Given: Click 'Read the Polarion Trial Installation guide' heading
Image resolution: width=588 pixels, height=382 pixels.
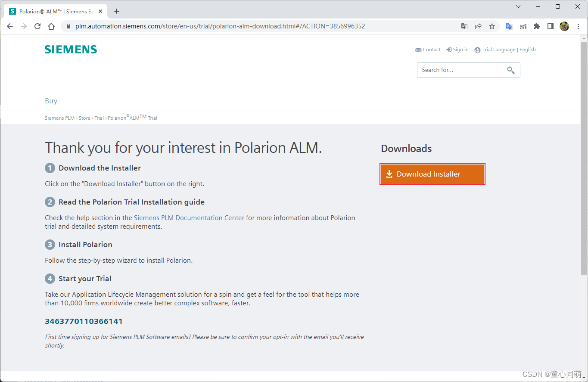Looking at the screenshot, I should click(x=131, y=202).
